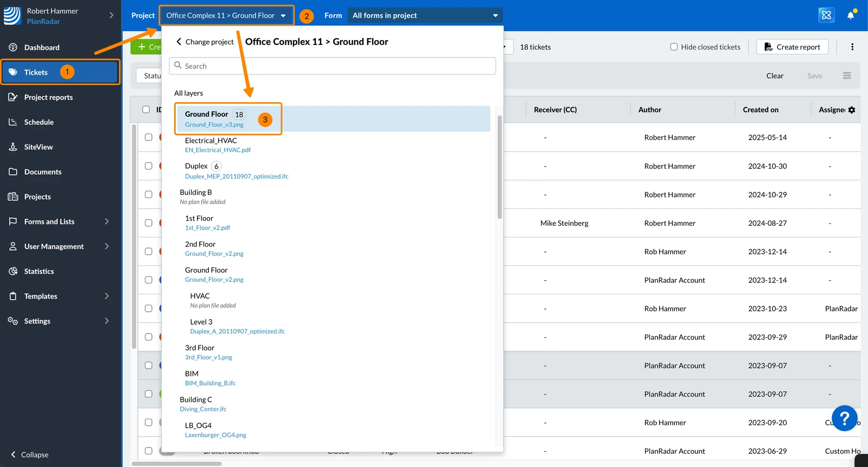The image size is (868, 467).
Task: Click the horizontal table scrollbar
Action: click(x=176, y=464)
